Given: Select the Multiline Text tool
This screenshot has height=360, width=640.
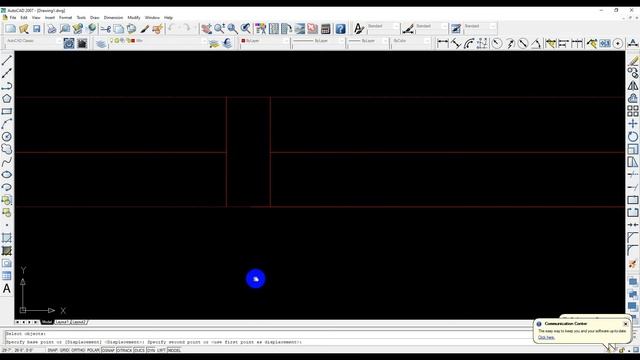Looking at the screenshot, I should [7, 289].
